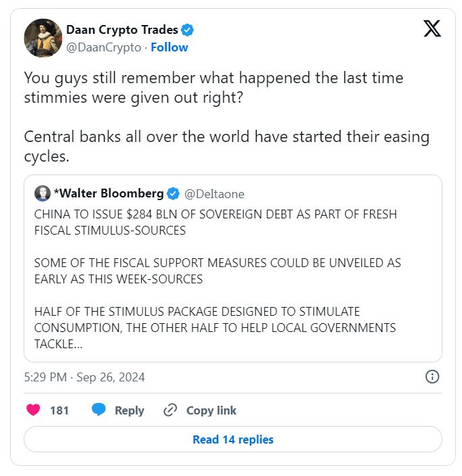Like the tweet with the heart icon

click(33, 410)
